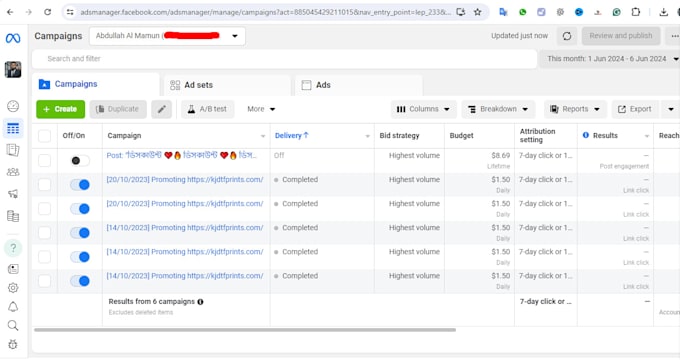
Task: Open the Columns dropdown
Action: (423, 109)
